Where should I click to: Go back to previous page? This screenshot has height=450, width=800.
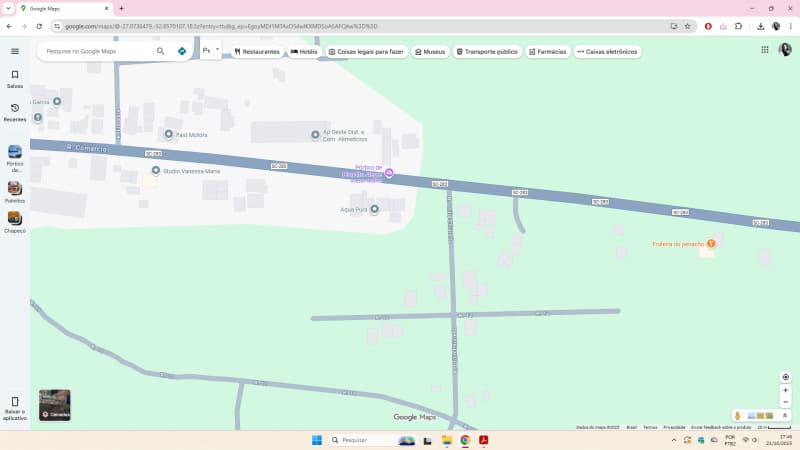[9, 26]
